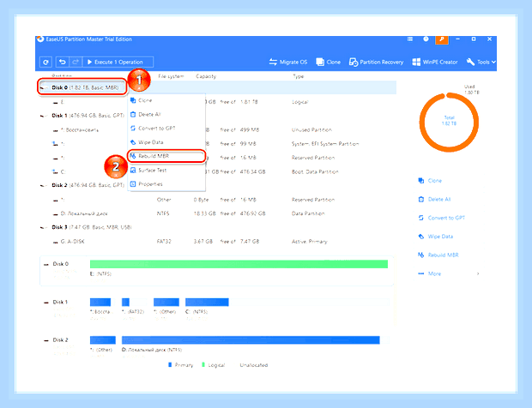The width and height of the screenshot is (532, 408).
Task: Click Disk 1 C: (NTFS) partition block
Action: (x=207, y=302)
